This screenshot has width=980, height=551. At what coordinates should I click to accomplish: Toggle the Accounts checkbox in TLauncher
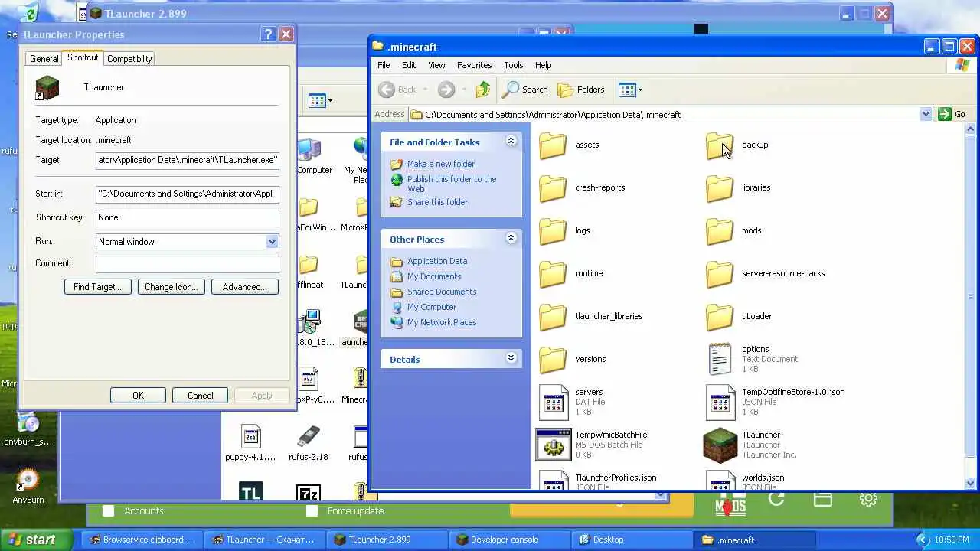pos(109,510)
